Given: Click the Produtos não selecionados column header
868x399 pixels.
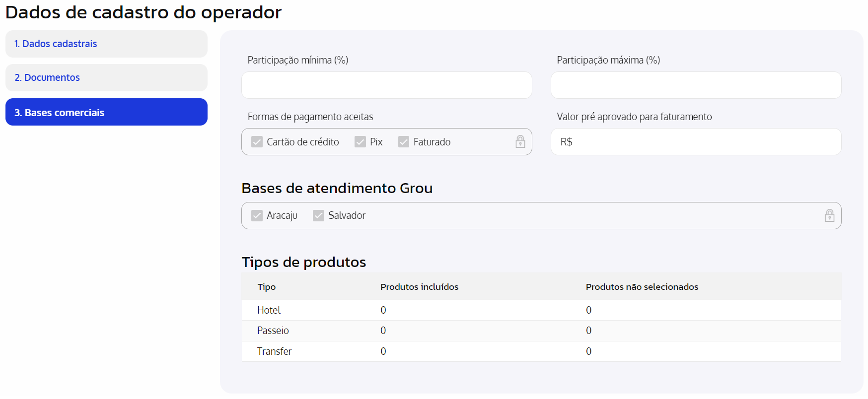Looking at the screenshot, I should click(642, 287).
